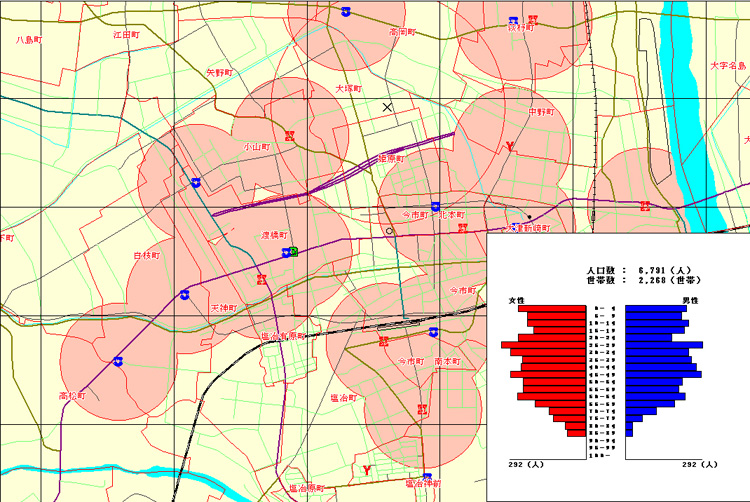This screenshot has height=502, width=750.
Task: Click the 天神町 label
Action: pos(224,308)
